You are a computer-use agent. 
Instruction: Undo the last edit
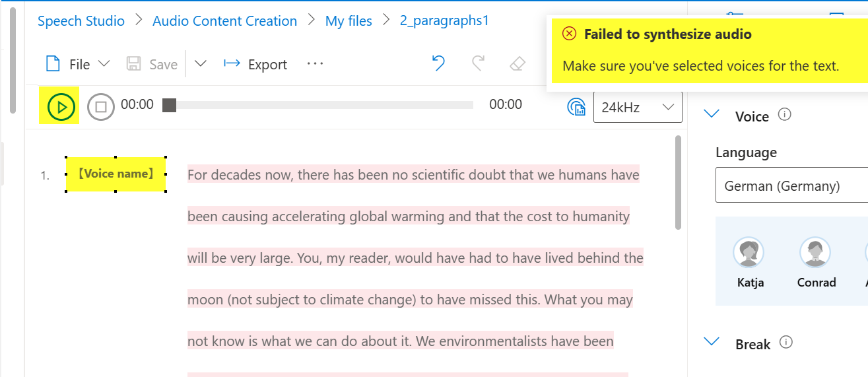[x=438, y=64]
